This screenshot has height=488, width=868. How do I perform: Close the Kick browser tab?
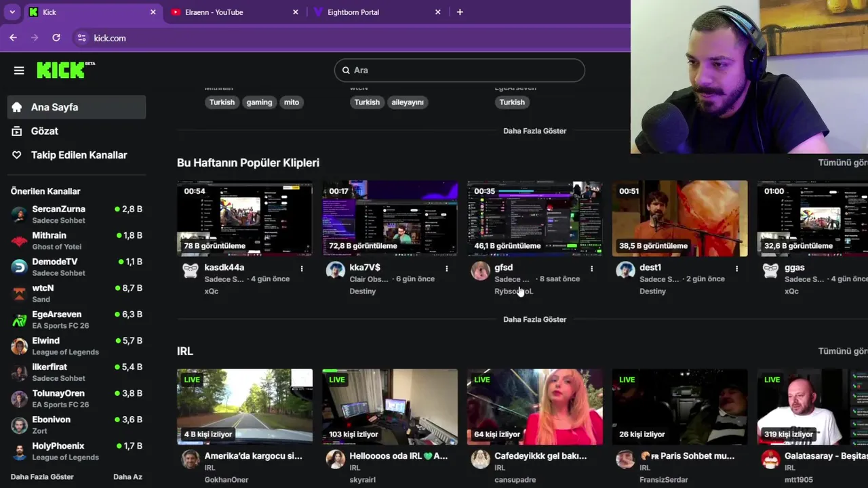[x=153, y=12]
